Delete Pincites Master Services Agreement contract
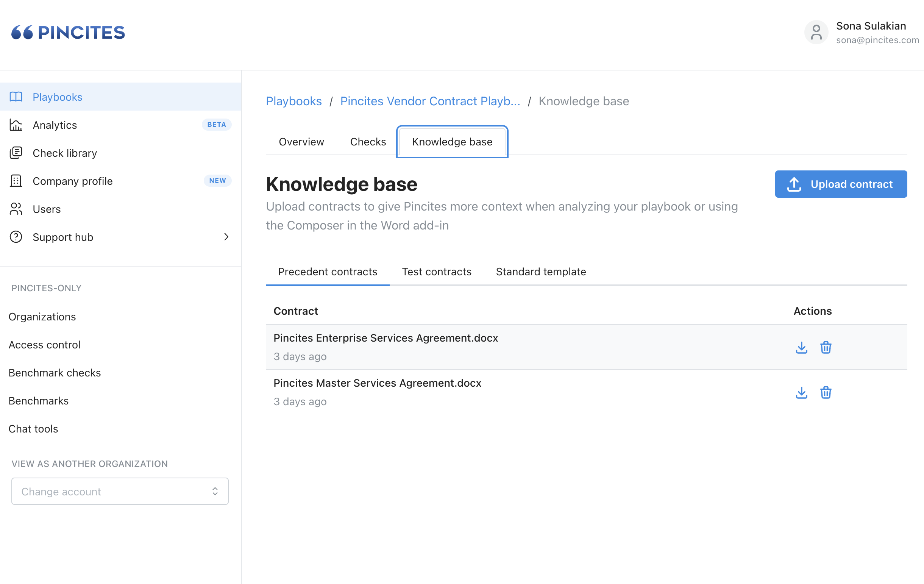 point(826,392)
